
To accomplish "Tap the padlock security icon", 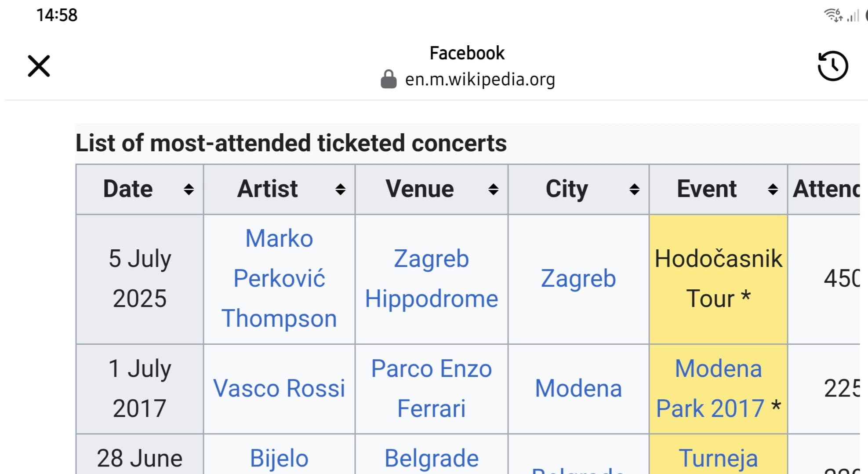I will click(389, 79).
